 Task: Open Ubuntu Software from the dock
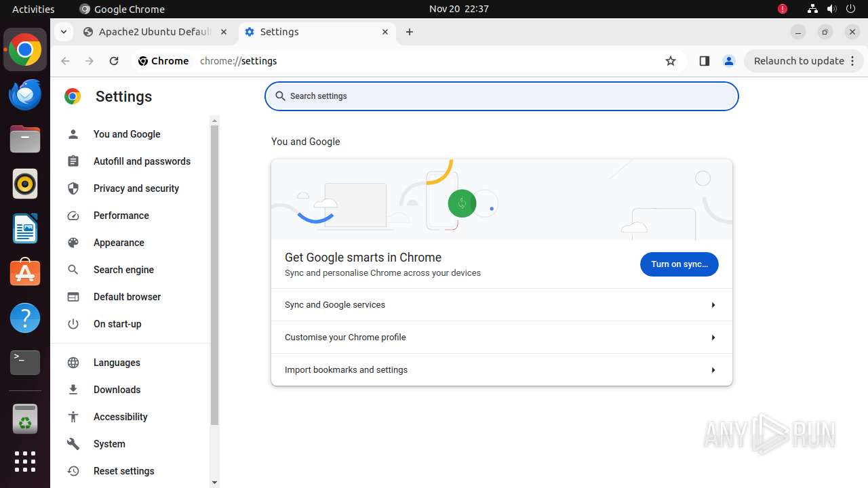coord(25,273)
